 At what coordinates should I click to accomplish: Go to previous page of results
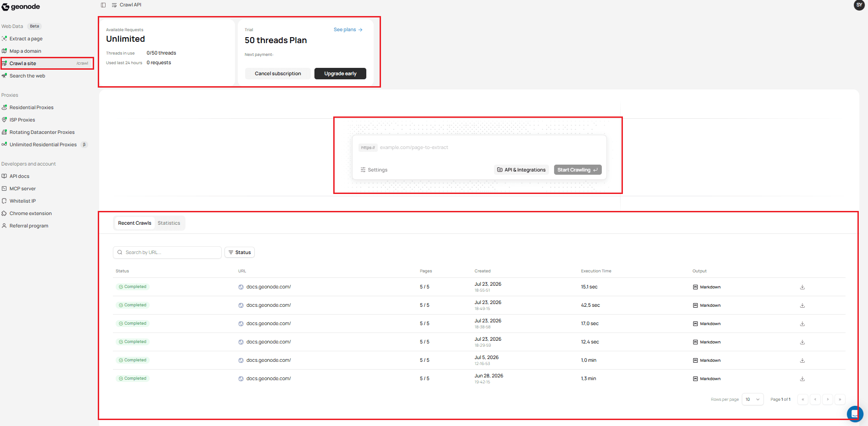pyautogui.click(x=815, y=399)
